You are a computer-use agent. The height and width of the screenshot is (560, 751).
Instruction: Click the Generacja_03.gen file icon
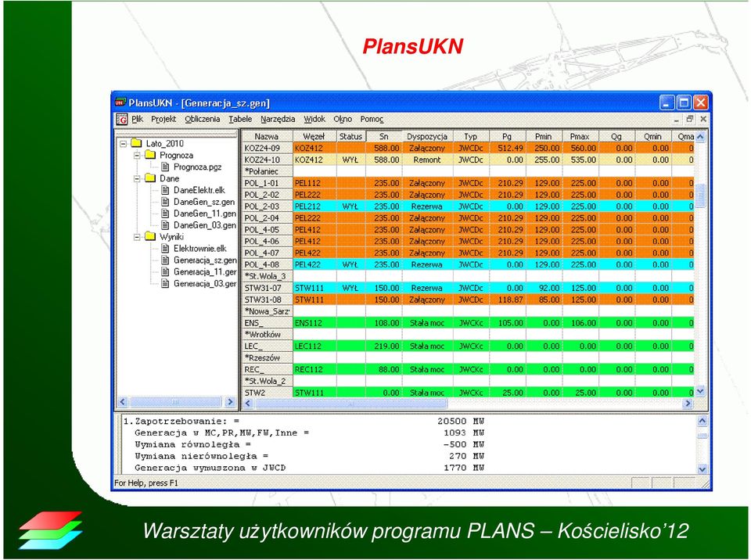(165, 283)
